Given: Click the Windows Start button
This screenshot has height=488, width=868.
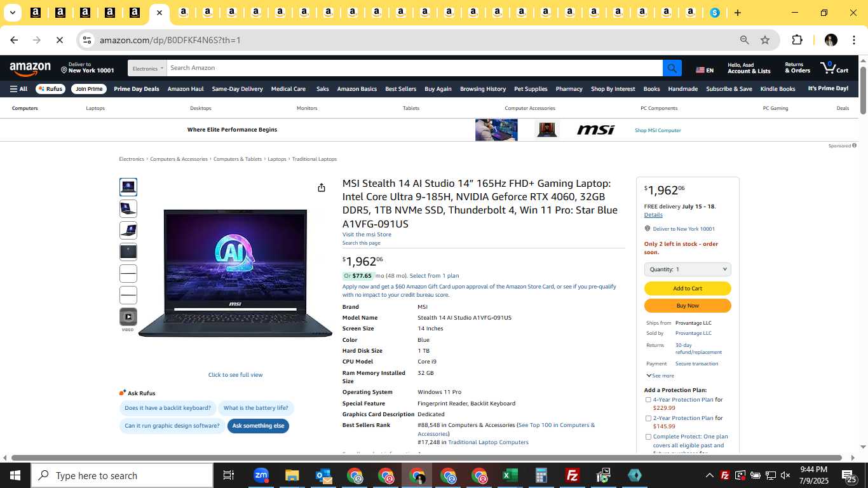Looking at the screenshot, I should [x=15, y=475].
